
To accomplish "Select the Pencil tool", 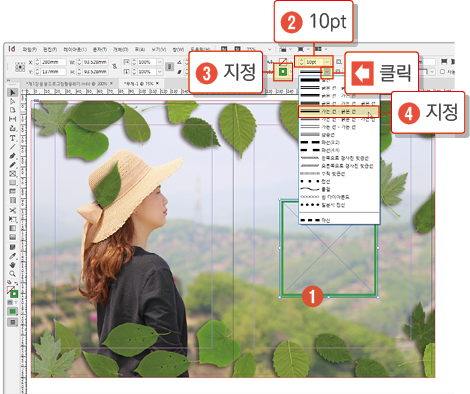I will pyautogui.click(x=13, y=165).
